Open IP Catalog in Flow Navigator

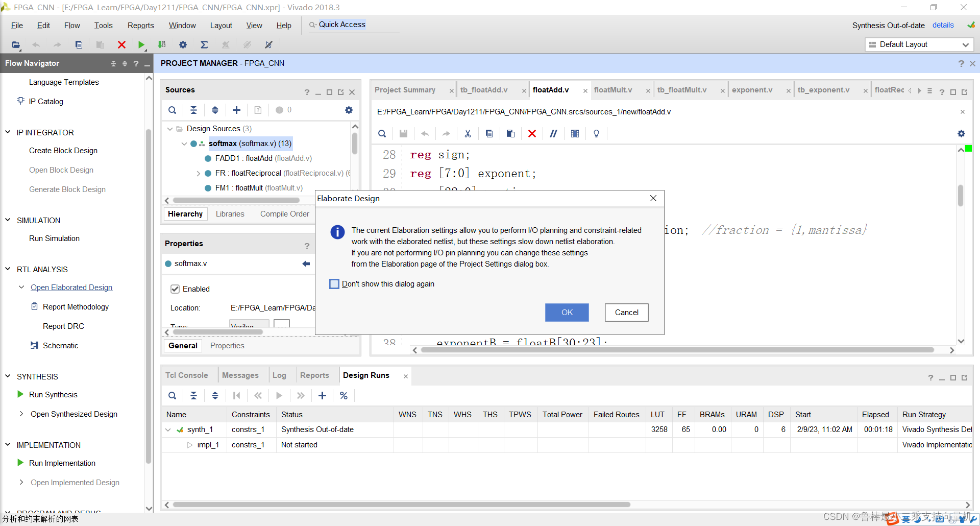coord(46,102)
